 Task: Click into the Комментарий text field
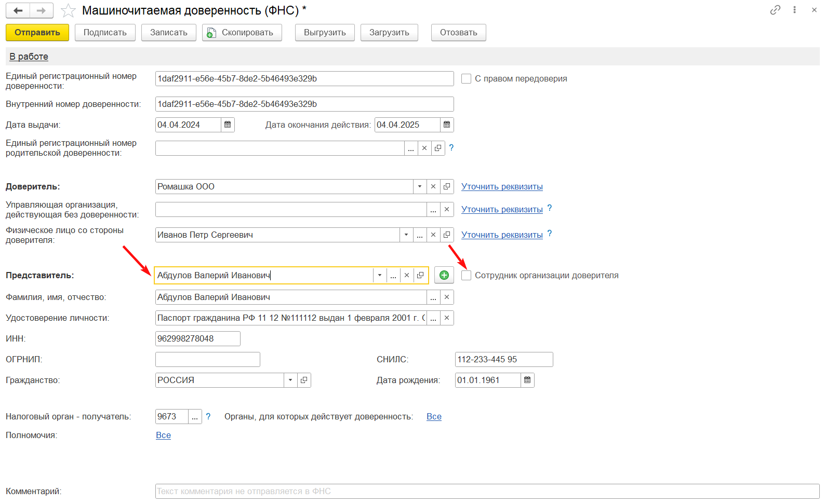pyautogui.click(x=487, y=491)
